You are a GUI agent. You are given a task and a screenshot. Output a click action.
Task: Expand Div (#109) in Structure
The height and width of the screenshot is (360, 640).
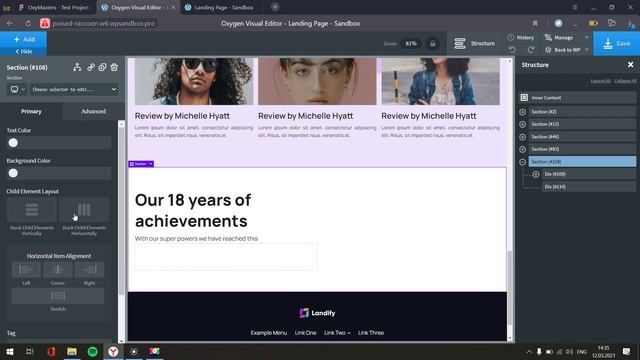(x=536, y=174)
